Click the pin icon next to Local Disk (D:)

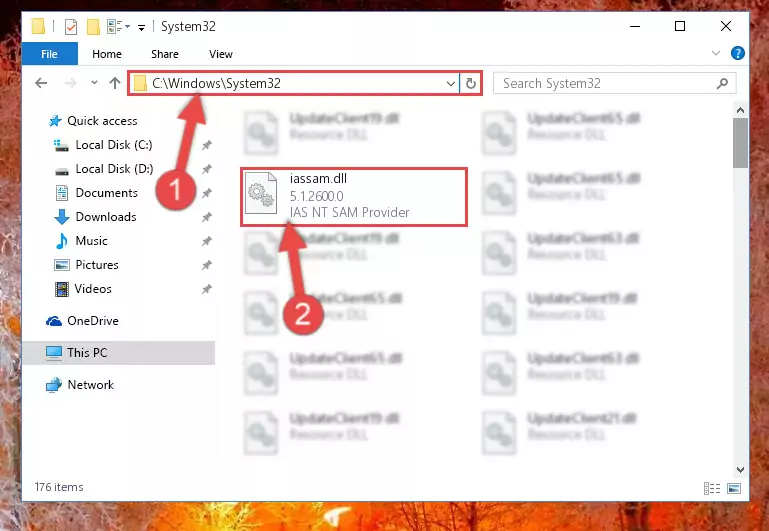tap(206, 169)
